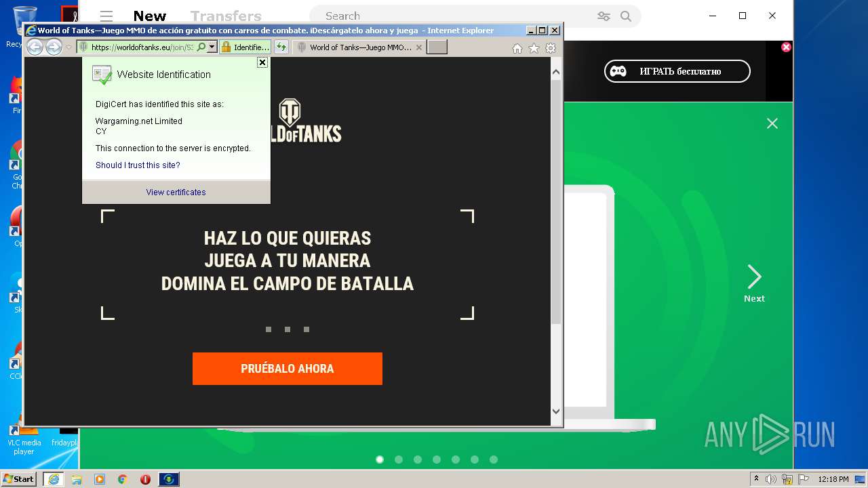
Task: Open the hamburger menu in background app
Action: 106,16
